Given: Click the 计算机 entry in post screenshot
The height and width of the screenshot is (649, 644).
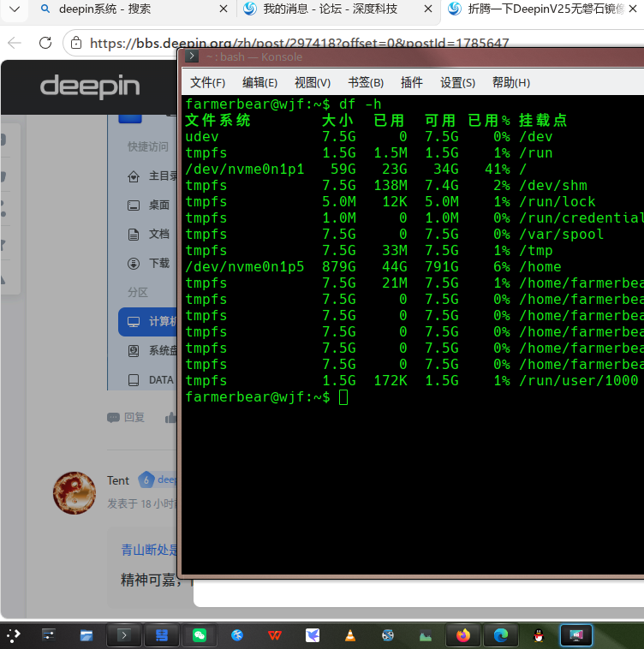Looking at the screenshot, I should (148, 322).
